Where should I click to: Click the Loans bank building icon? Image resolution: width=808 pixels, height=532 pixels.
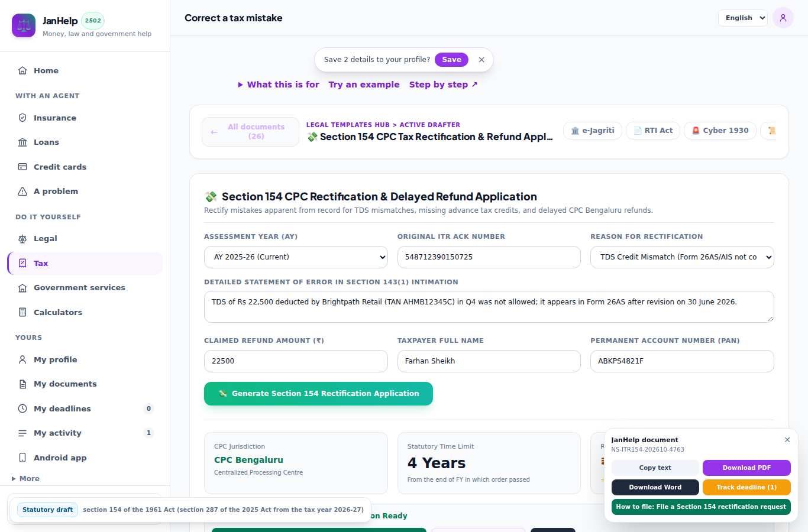point(22,142)
